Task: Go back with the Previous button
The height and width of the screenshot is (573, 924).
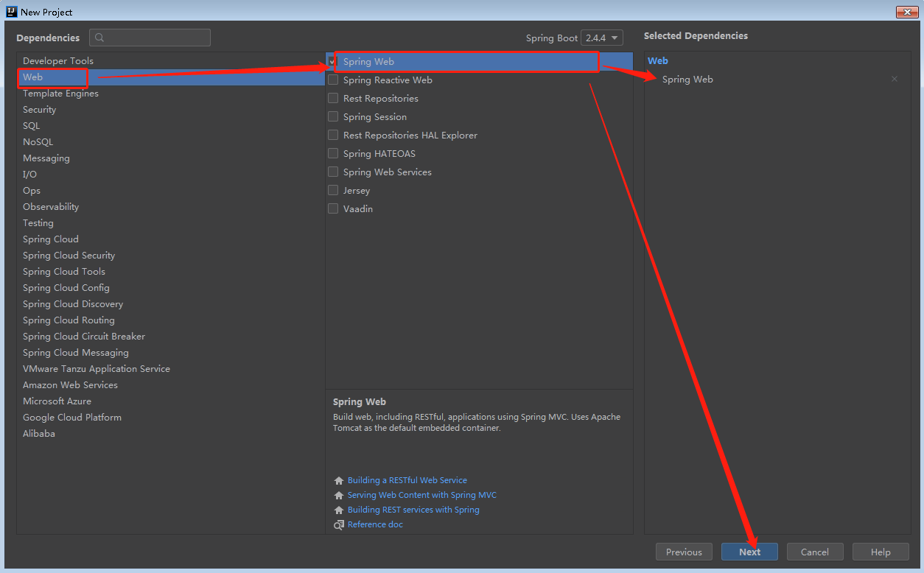Action: pos(684,552)
